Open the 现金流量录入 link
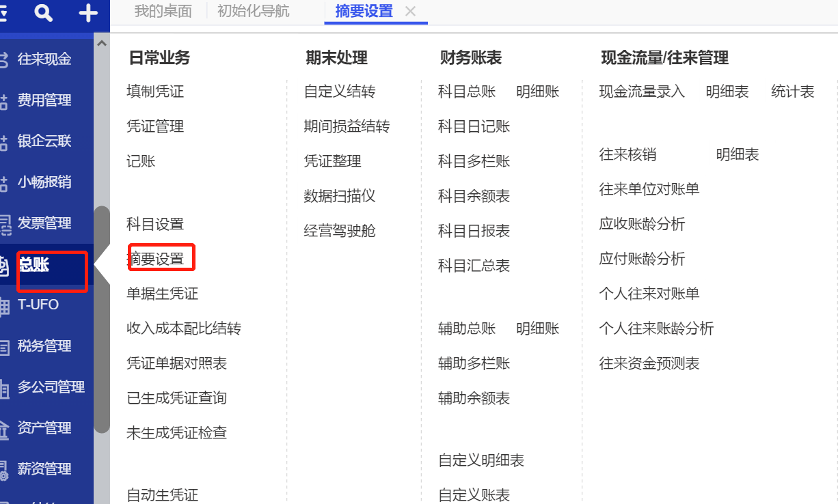The width and height of the screenshot is (838, 504). [642, 92]
